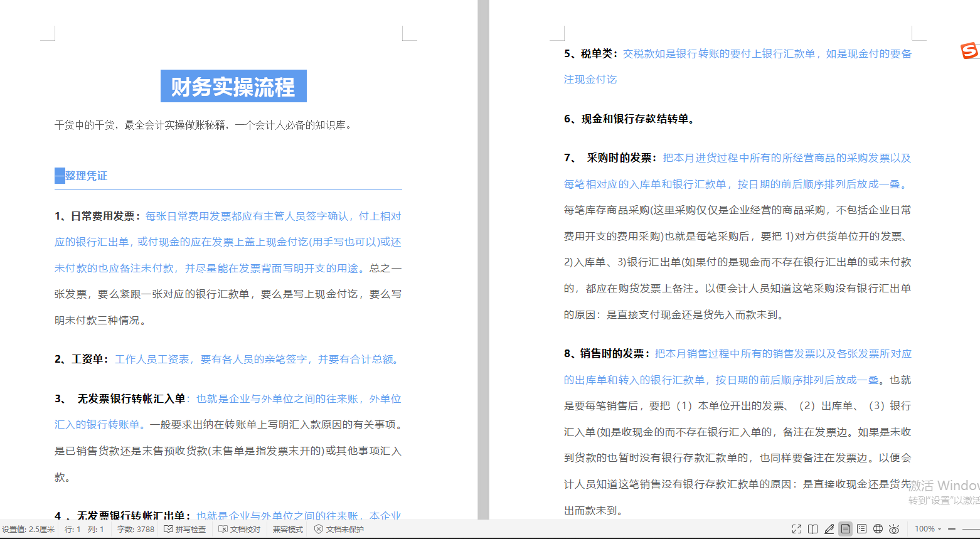The height and width of the screenshot is (539, 980).
Task: Click bold label 3、无发票银行转帐汇入单
Action: pyautogui.click(x=120, y=399)
